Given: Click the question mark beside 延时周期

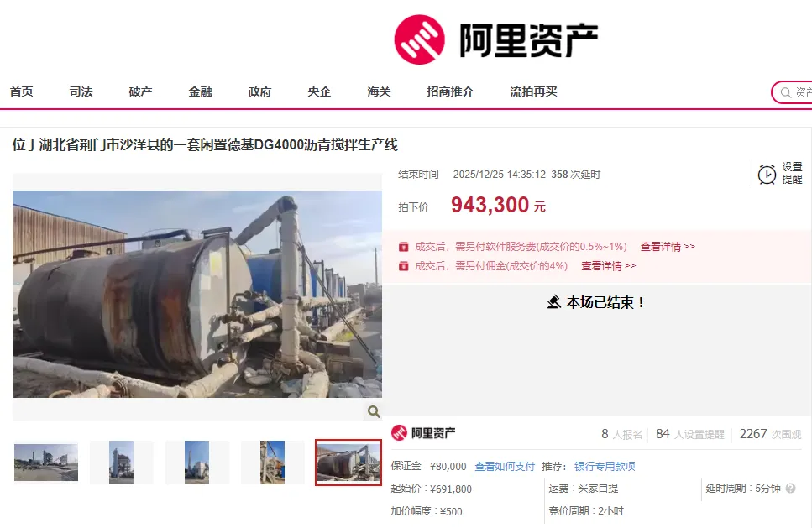Looking at the screenshot, I should tap(790, 489).
